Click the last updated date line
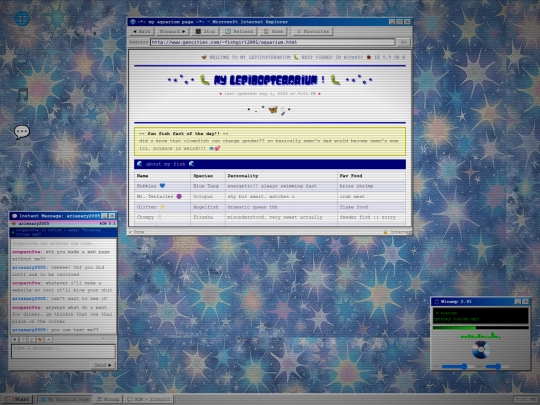Image resolution: width=540 pixels, height=405 pixels. click(270, 93)
